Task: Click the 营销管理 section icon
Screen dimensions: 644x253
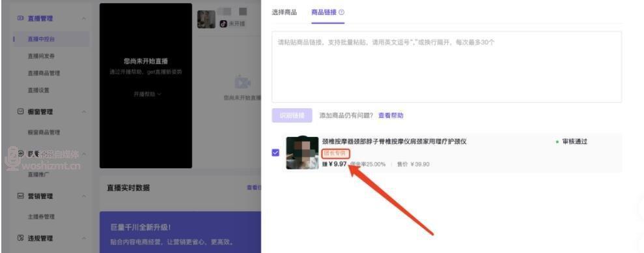Action: tap(20, 196)
